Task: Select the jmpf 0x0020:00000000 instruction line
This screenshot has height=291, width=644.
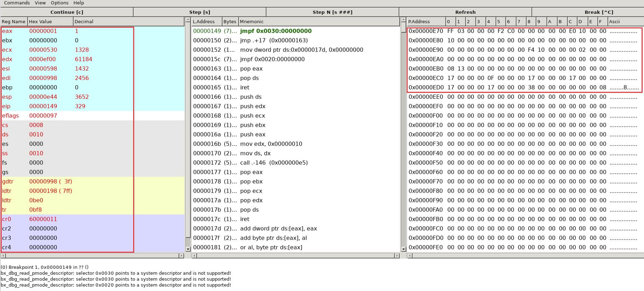Action: pos(295,59)
